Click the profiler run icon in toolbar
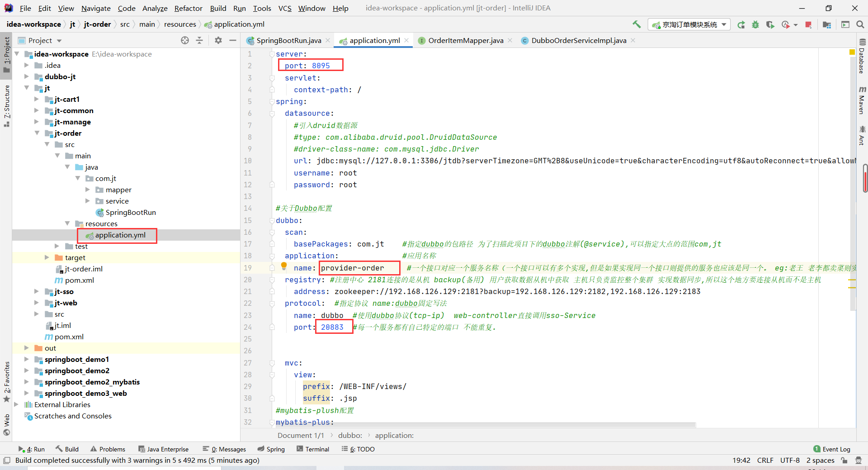 786,25
